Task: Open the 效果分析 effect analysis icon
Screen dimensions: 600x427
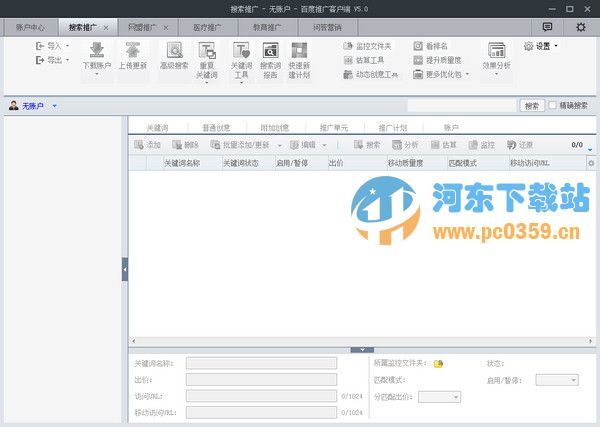Action: click(x=497, y=50)
